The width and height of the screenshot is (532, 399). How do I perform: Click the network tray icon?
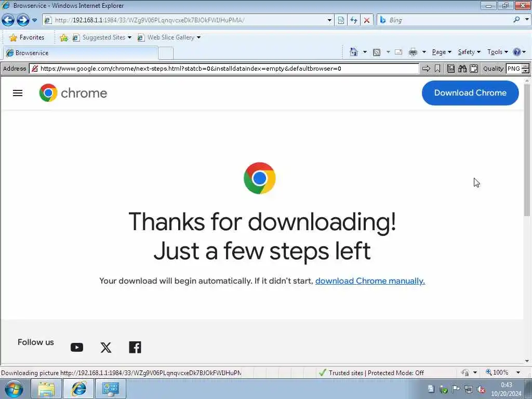coord(468,389)
